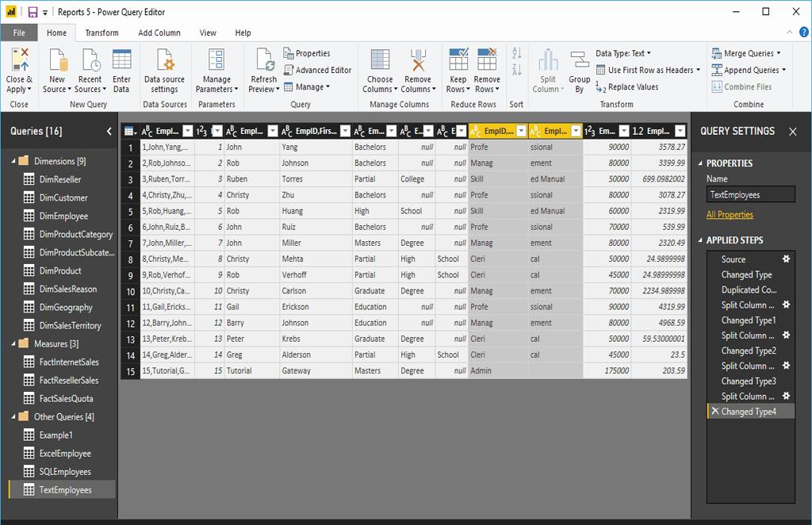Collapse the Dimensions [9] folder
Image resolution: width=812 pixels, height=525 pixels.
click(13, 161)
